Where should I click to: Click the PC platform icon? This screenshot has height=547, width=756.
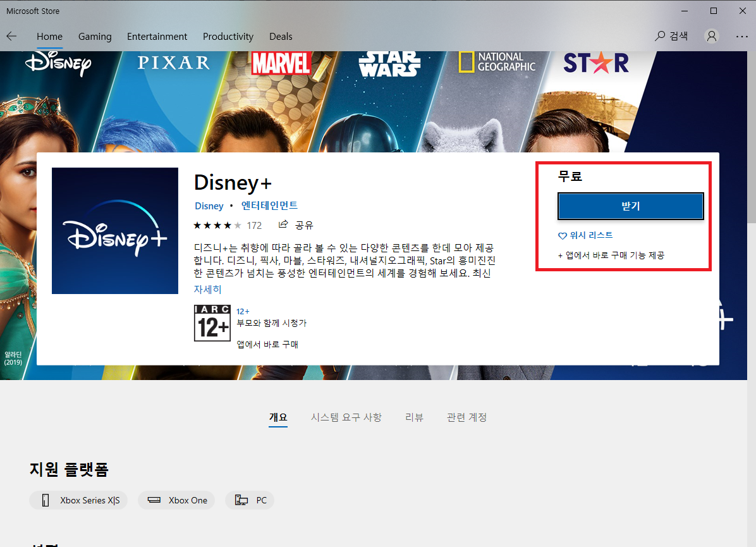(241, 500)
